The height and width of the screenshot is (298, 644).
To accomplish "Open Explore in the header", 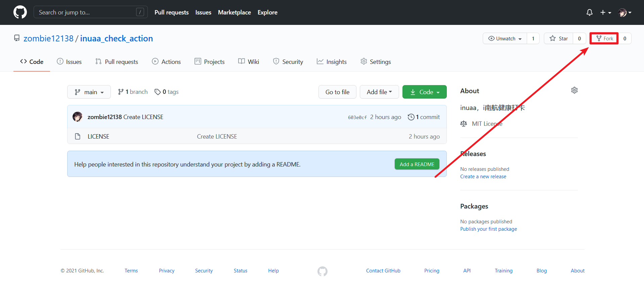I will (267, 12).
